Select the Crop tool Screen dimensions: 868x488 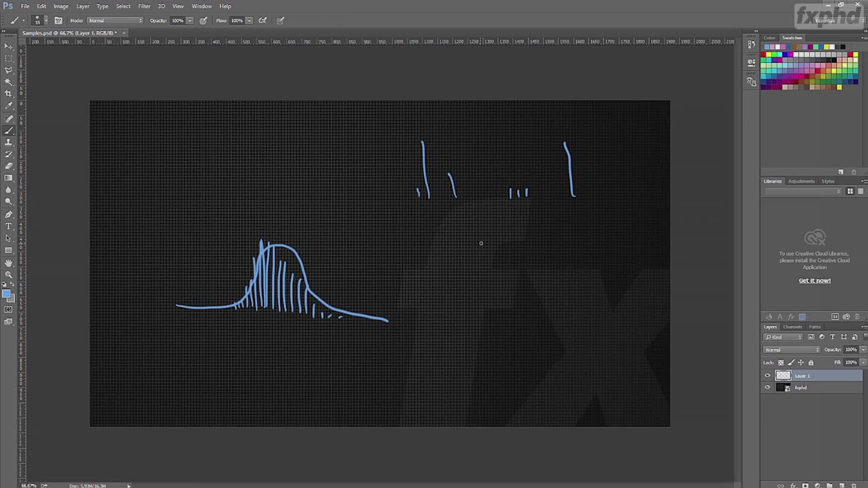click(x=8, y=94)
